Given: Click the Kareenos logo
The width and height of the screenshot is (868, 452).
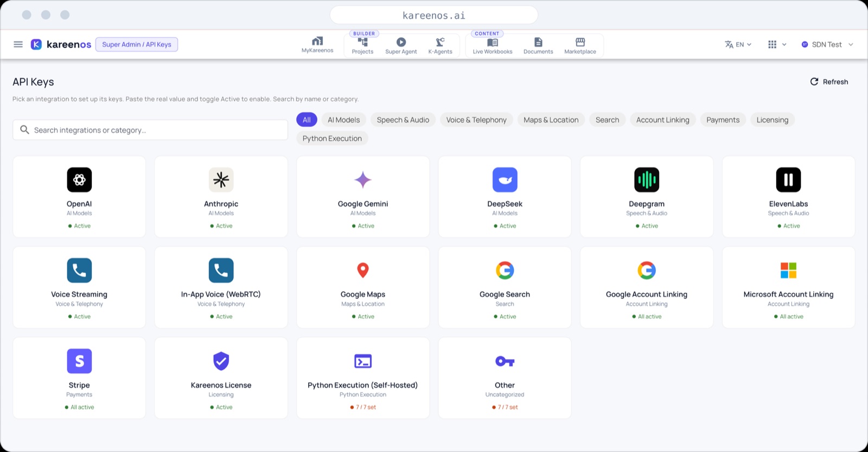Looking at the screenshot, I should tap(61, 44).
